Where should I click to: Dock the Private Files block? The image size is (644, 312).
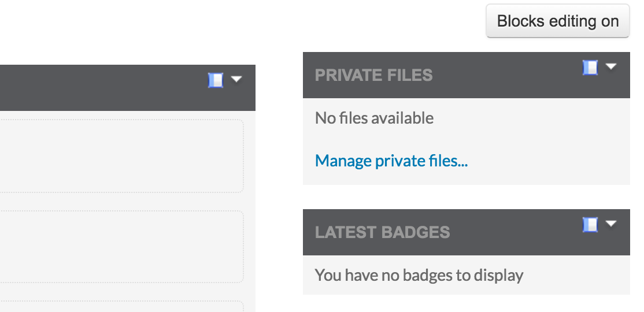[590, 68]
